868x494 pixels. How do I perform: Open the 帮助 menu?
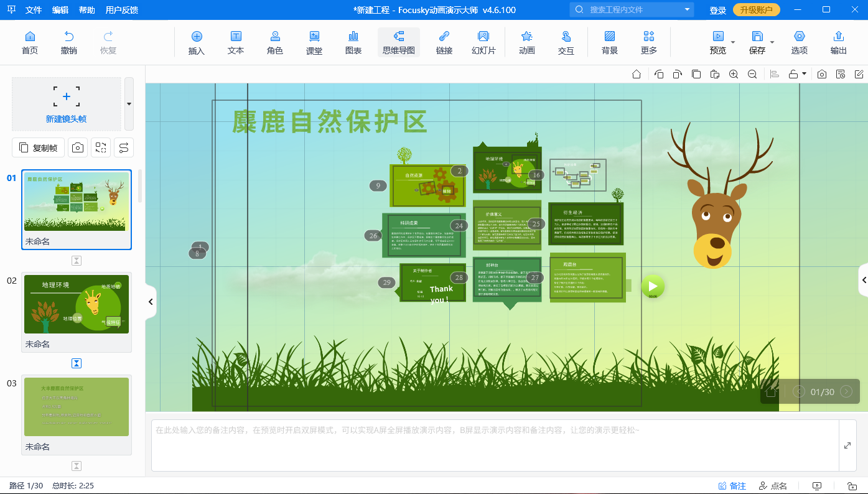(x=87, y=10)
